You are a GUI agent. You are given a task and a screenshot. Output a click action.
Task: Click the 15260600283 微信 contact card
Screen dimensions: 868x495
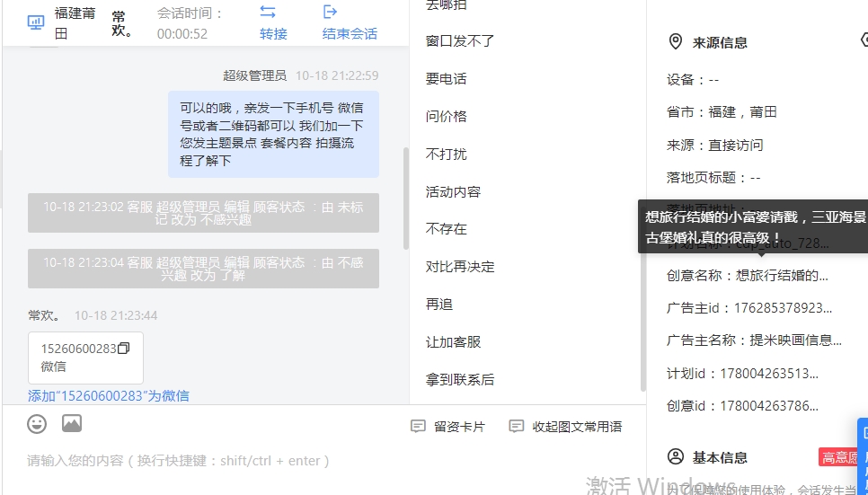pos(85,358)
